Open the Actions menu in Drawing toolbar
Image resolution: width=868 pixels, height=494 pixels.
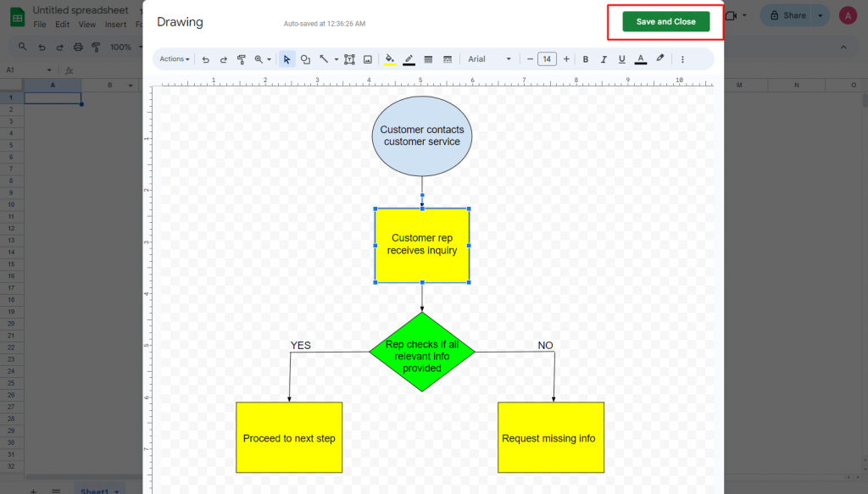[175, 59]
